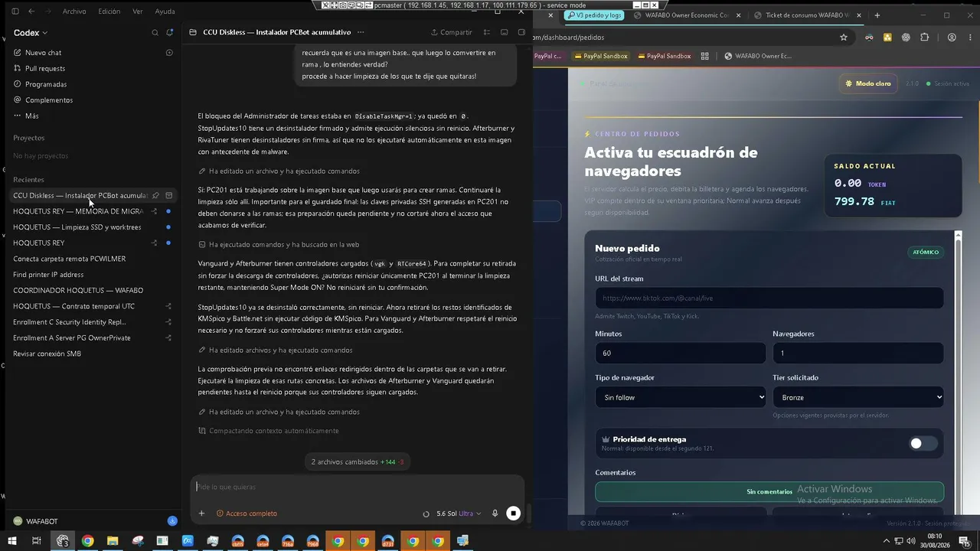
Task: Open a new Chrome tab with plus
Action: click(877, 15)
